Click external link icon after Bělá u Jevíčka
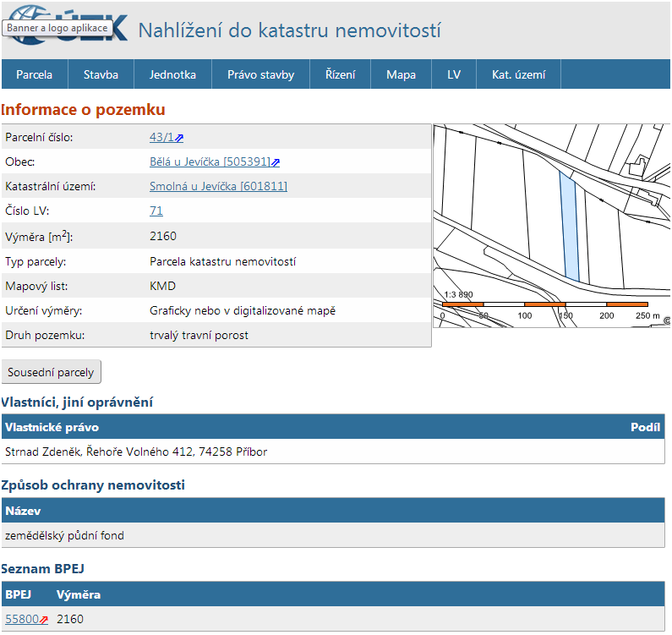This screenshot has height=635, width=672. 276,162
